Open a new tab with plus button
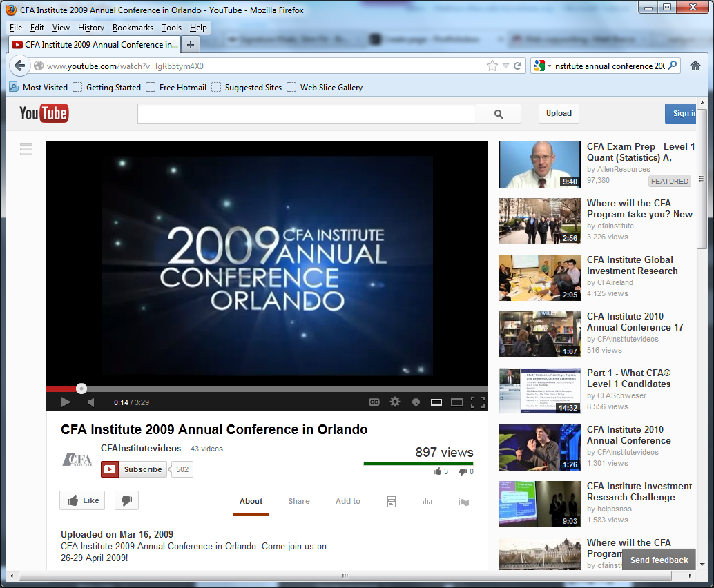 pos(191,45)
